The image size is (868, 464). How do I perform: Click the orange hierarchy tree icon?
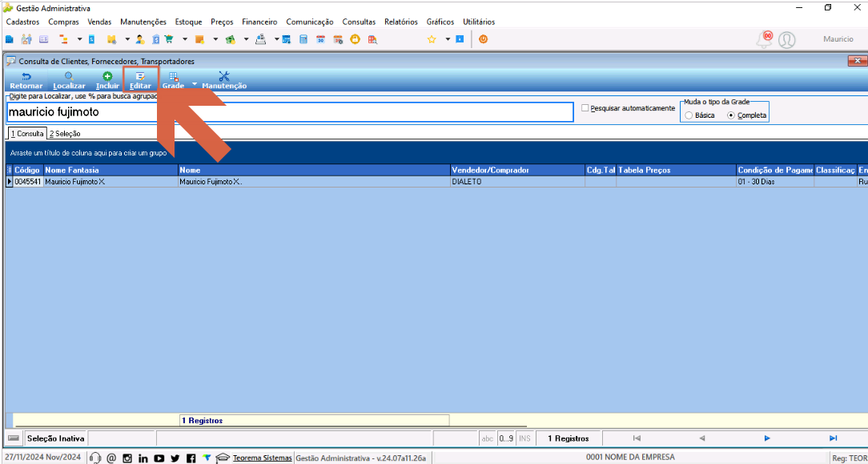pos(63,39)
